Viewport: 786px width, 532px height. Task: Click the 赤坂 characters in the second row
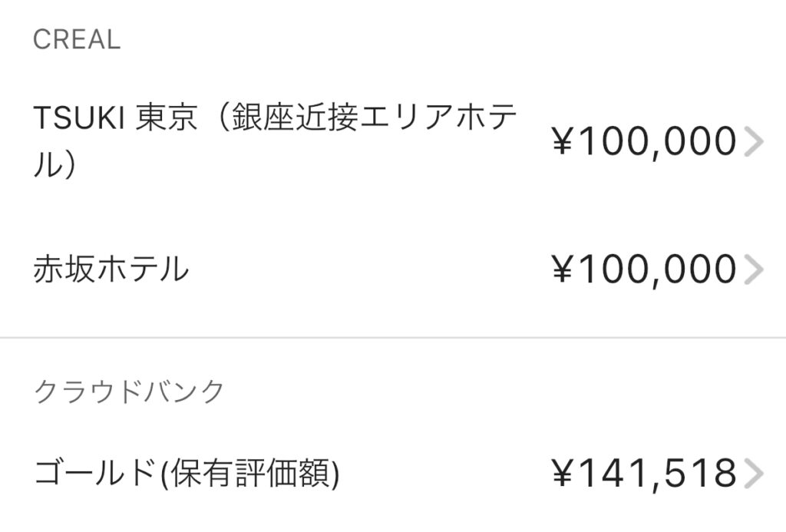[x=64, y=269]
